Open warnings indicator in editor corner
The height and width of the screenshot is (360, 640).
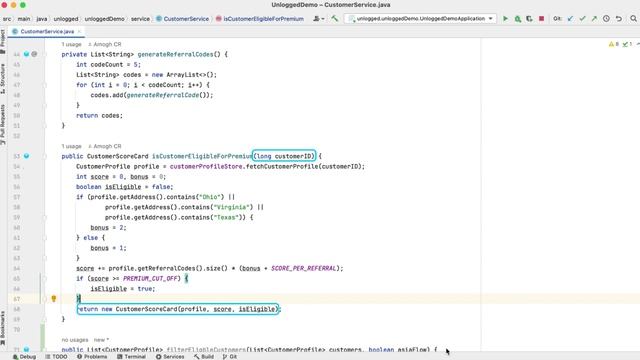coord(613,44)
